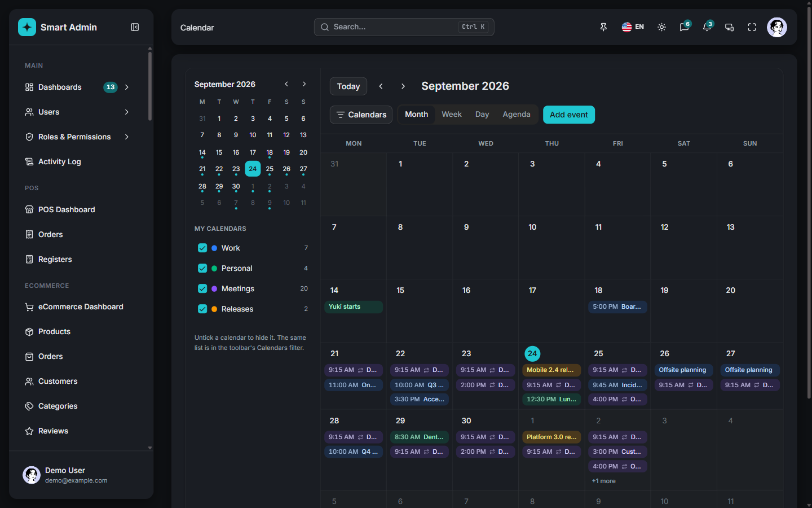This screenshot has width=812, height=508.
Task: Select day 24 in mini calendar
Action: pos(253,169)
